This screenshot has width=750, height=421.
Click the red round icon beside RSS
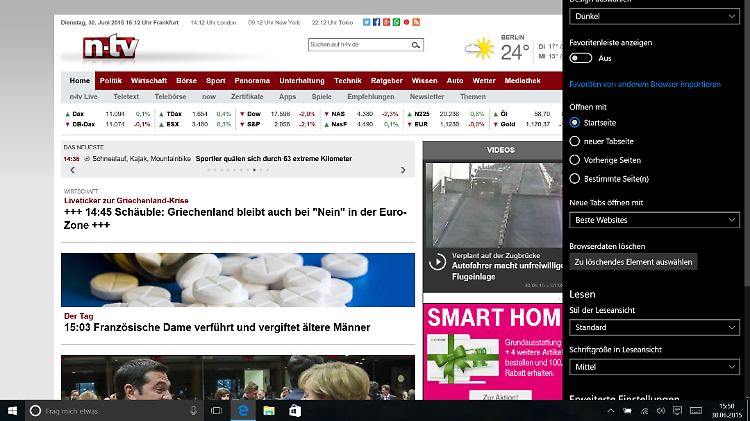[407, 22]
